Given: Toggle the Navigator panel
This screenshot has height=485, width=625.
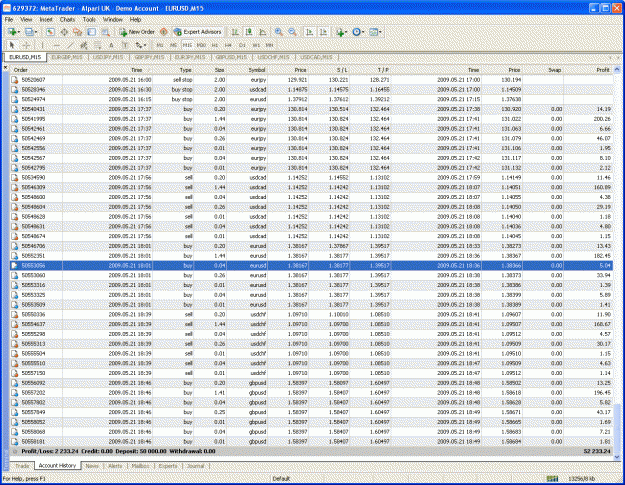Looking at the screenshot, I should 78,32.
